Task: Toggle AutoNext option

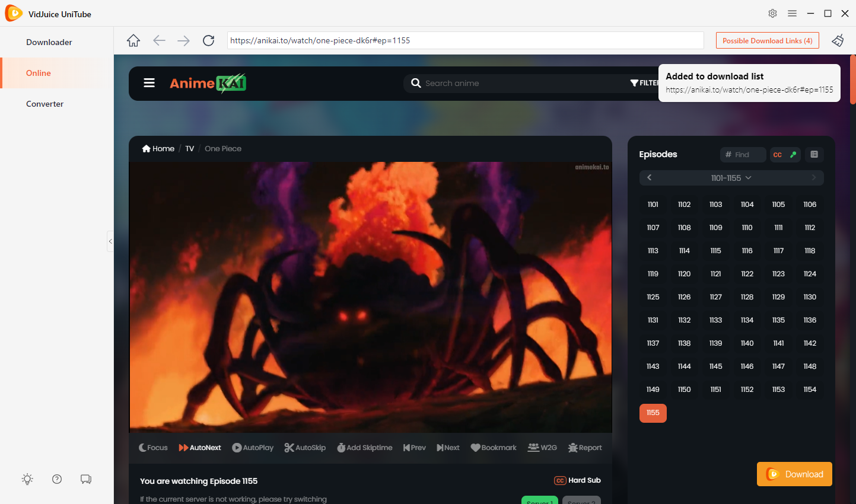Action: click(200, 448)
